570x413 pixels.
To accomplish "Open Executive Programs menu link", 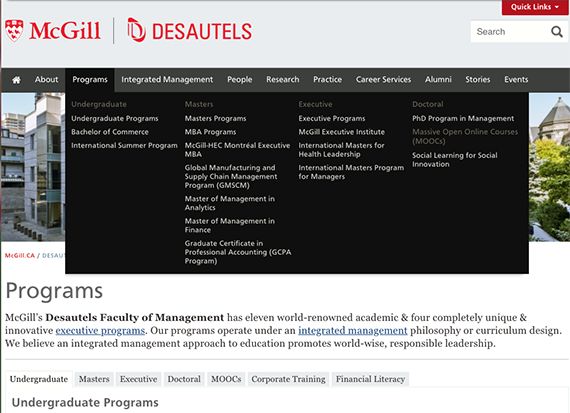I will pos(332,119).
